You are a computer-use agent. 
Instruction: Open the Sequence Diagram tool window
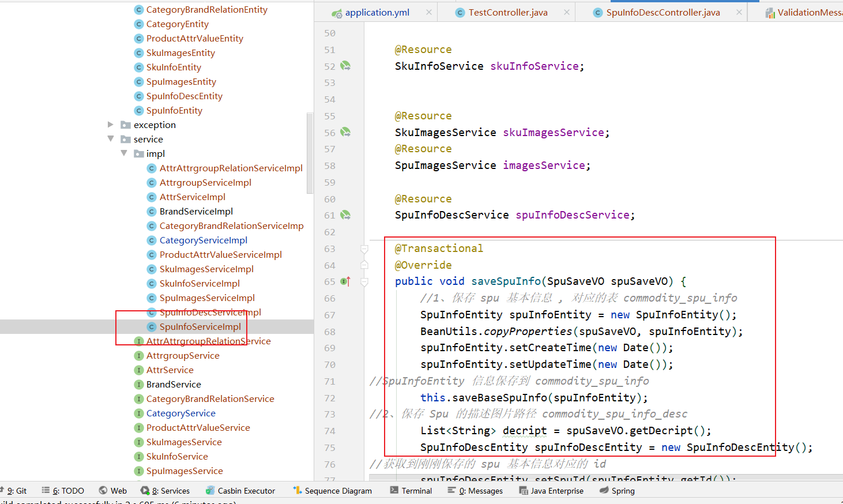pos(332,491)
